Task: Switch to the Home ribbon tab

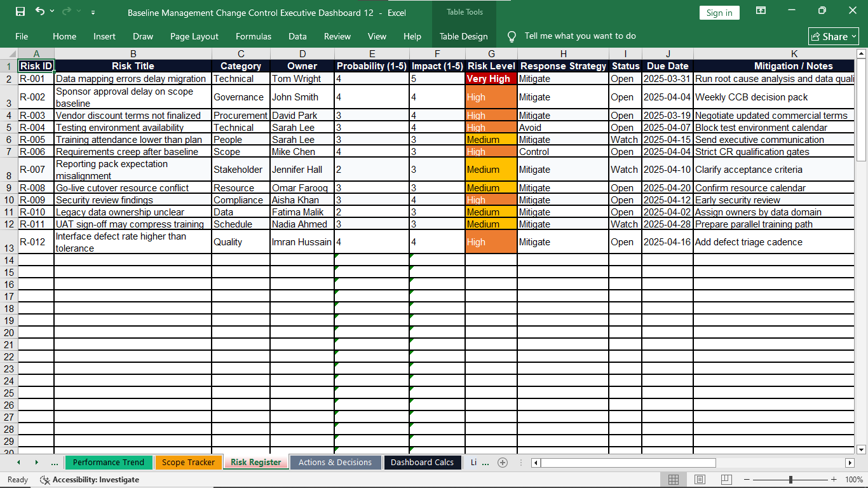Action: tap(64, 36)
